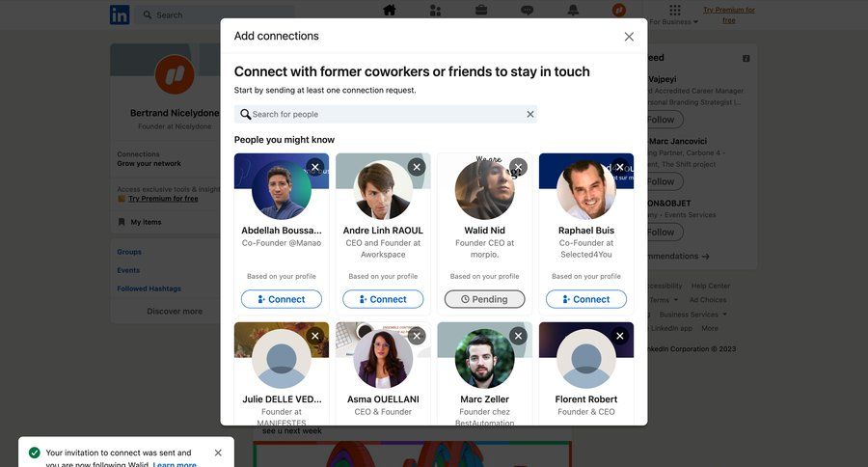Connect with Raphael Buis
Viewport: 868px width, 467px height.
(x=586, y=299)
